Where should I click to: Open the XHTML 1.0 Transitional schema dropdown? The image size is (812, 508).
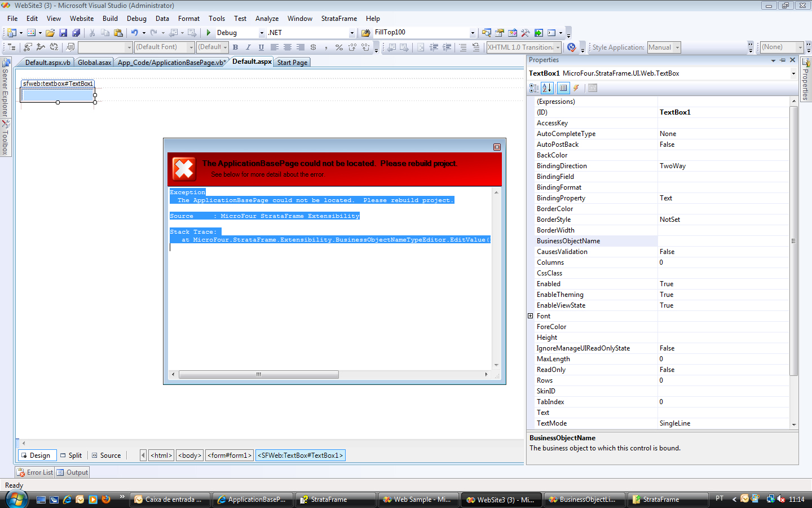coord(558,47)
